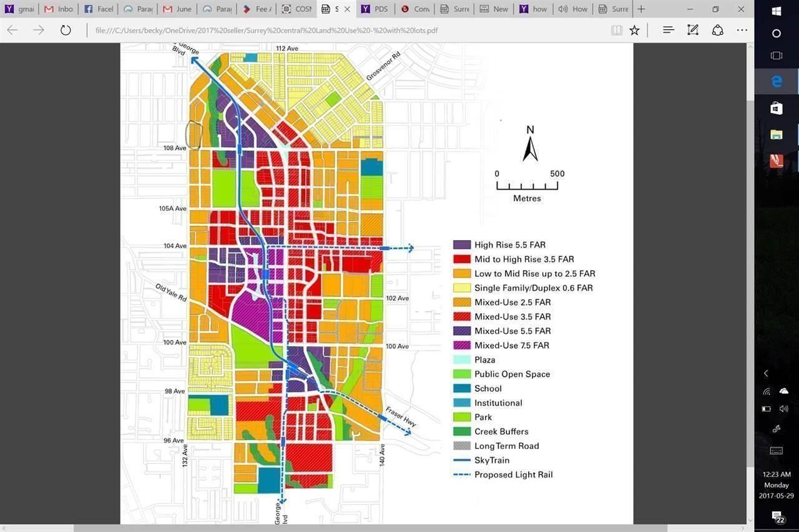Click the High Rise 5.5 FAR purple swatch

coord(461,245)
